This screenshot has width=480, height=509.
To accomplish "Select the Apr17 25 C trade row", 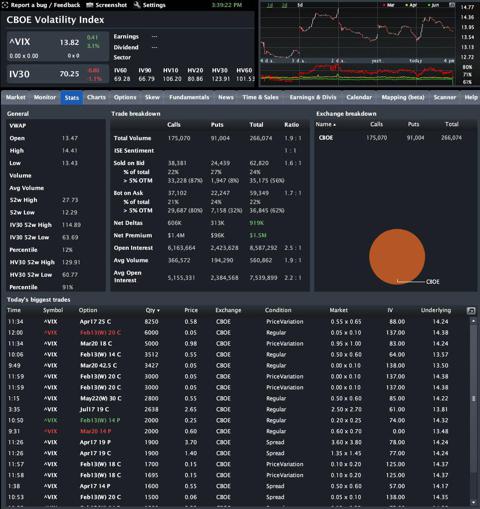I will (x=238, y=322).
